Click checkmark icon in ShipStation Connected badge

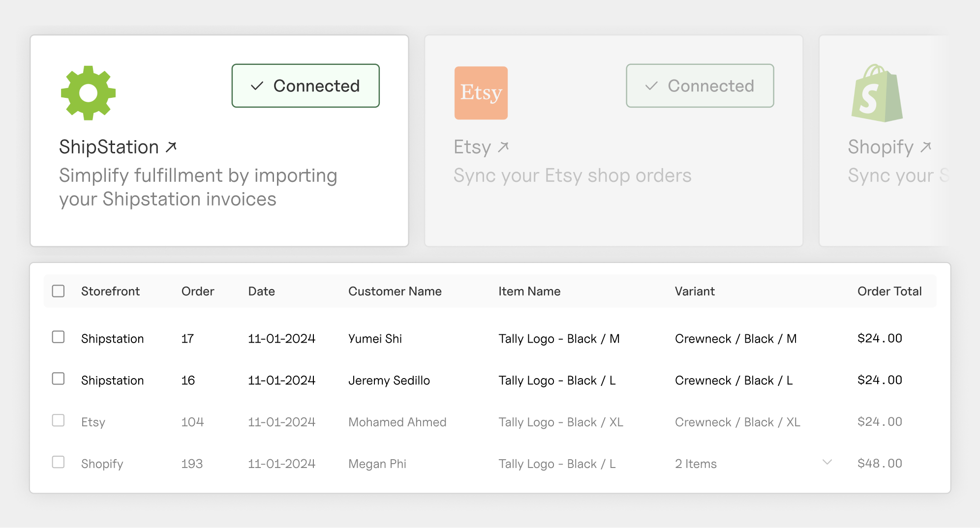click(257, 86)
